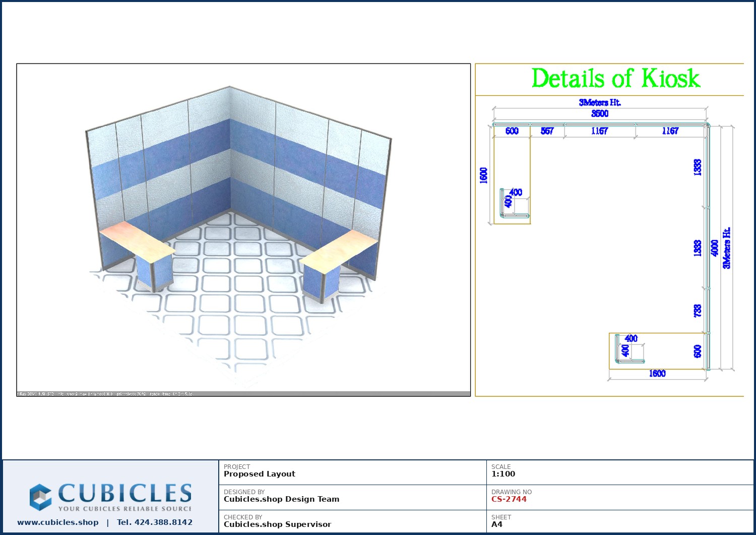Click the 3500 overall width dimension
This screenshot has width=756, height=535.
coord(600,113)
